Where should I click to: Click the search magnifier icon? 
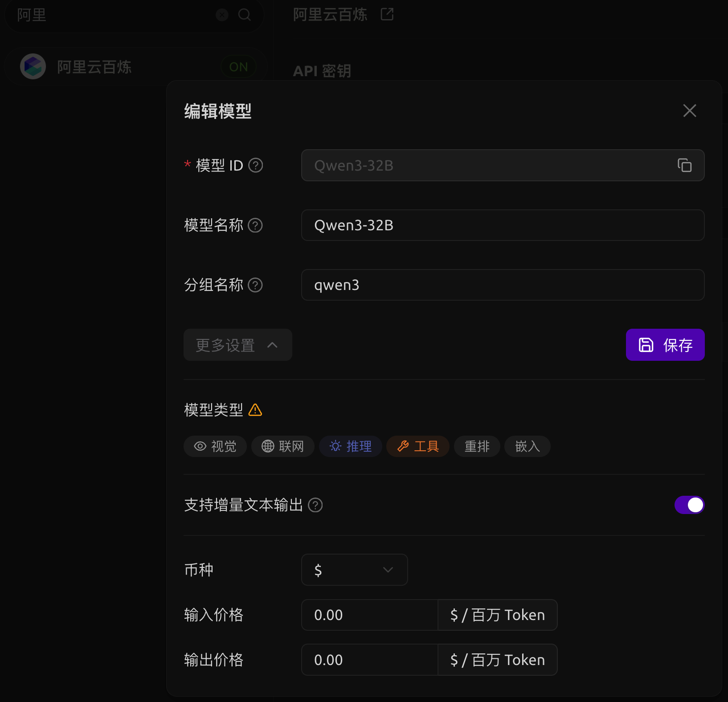(245, 15)
